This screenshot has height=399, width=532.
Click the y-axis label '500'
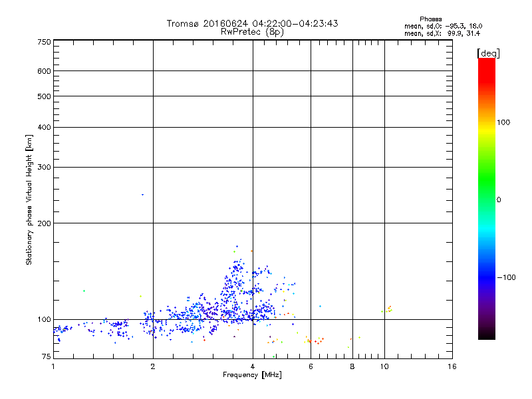[44, 96]
